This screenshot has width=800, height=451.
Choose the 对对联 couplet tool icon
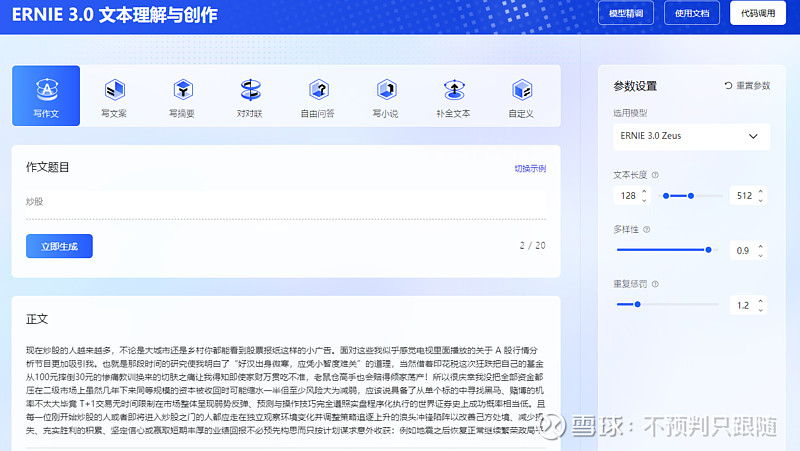click(250, 90)
